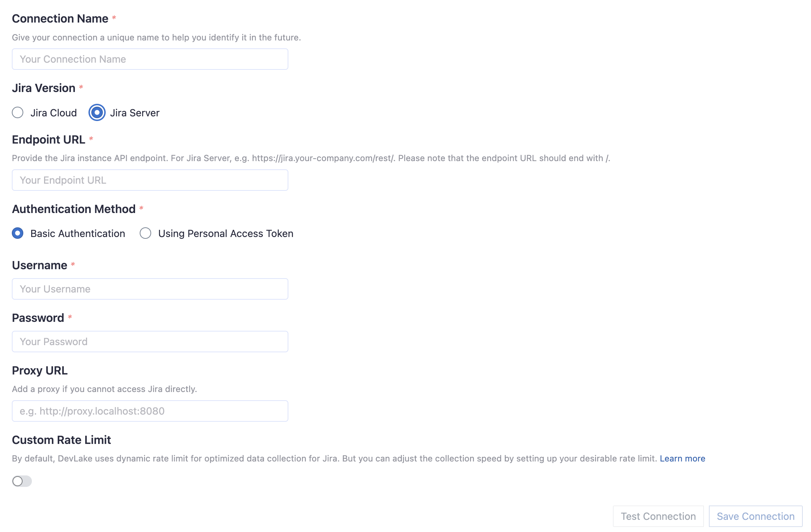Choose Jira Server as the version
Viewport: 811px width, 532px height.
point(96,113)
